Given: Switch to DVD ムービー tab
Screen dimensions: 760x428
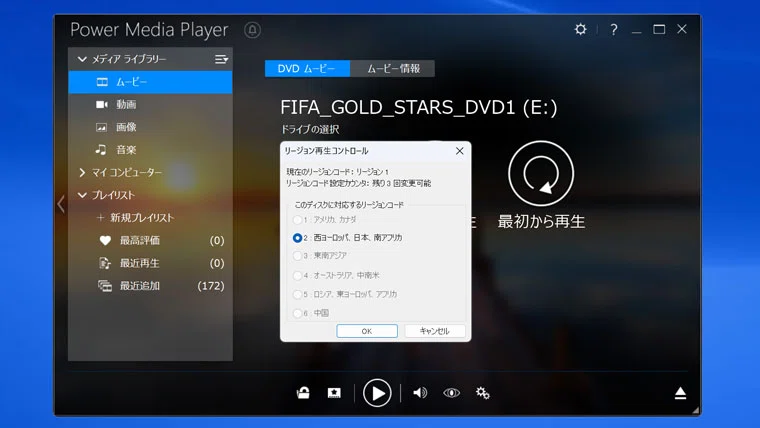Looking at the screenshot, I should click(307, 68).
